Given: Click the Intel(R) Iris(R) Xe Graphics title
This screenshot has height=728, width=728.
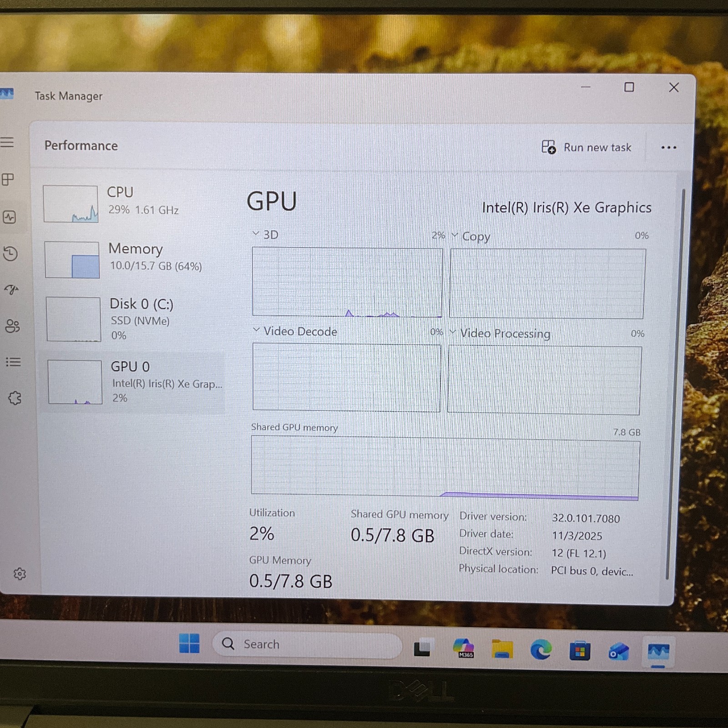Looking at the screenshot, I should pos(566,208).
